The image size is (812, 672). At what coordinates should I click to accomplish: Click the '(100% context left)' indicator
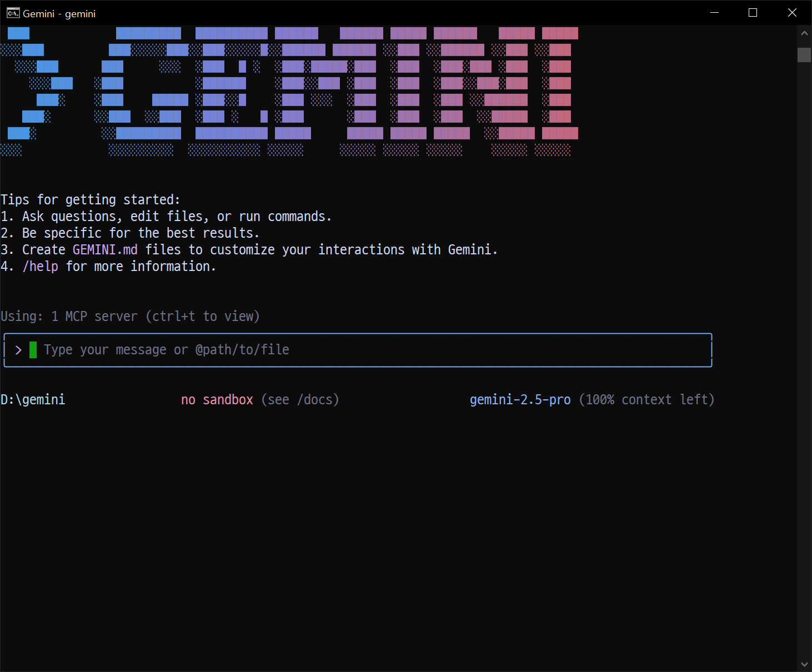(646, 400)
